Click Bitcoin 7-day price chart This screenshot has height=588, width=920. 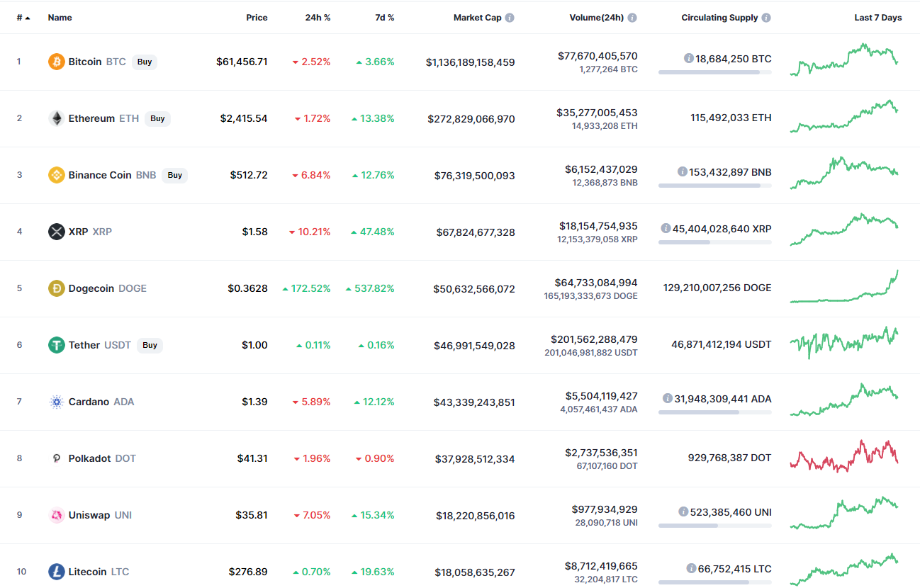point(844,60)
